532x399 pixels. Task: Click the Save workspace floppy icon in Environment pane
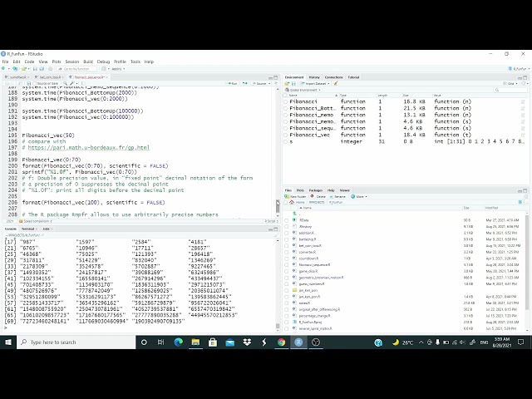[293, 83]
